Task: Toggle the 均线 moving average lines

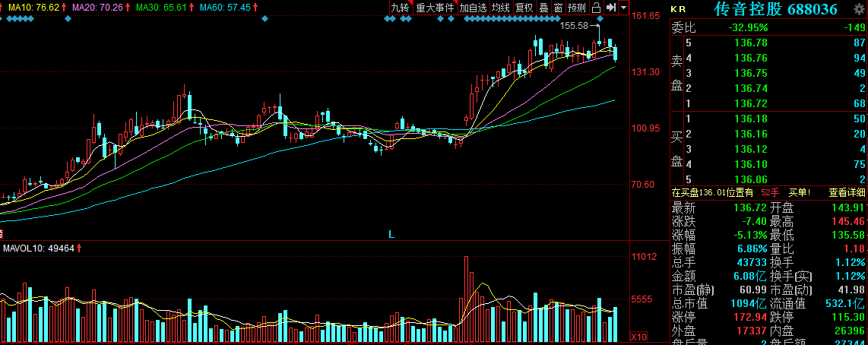Action: (500, 8)
